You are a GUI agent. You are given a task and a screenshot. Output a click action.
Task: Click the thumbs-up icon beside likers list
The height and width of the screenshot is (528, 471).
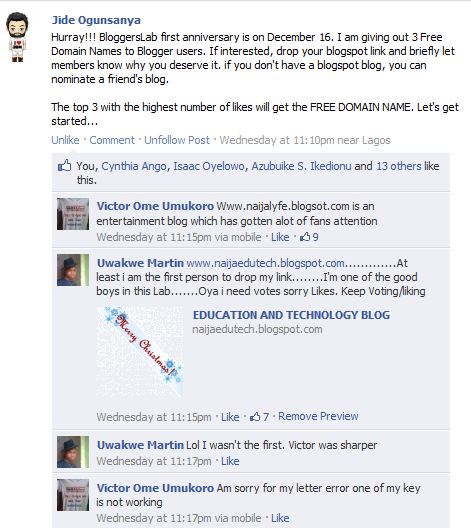pos(64,166)
